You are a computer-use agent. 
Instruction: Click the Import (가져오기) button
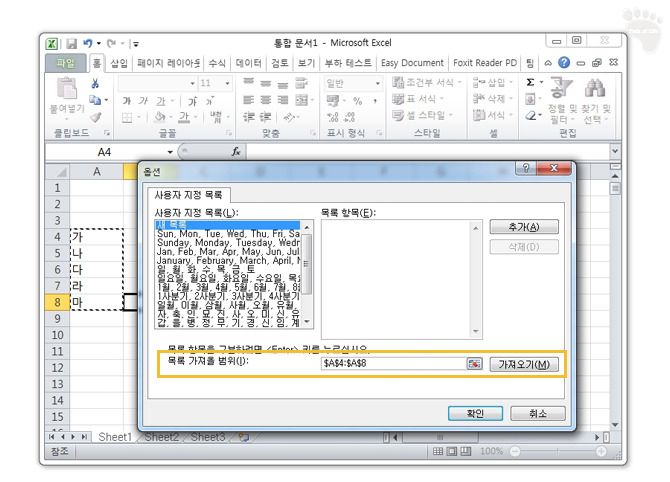pos(524,364)
